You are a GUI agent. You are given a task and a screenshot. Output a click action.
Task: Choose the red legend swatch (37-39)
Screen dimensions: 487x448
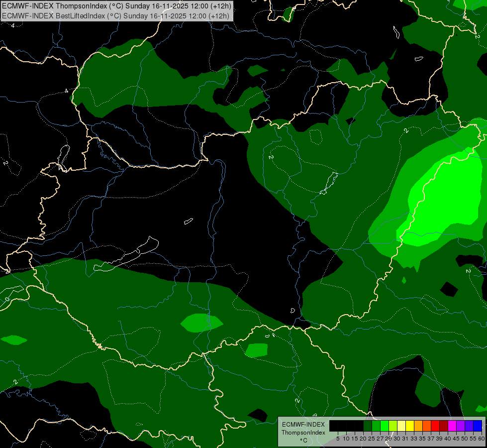pyautogui.click(x=435, y=426)
